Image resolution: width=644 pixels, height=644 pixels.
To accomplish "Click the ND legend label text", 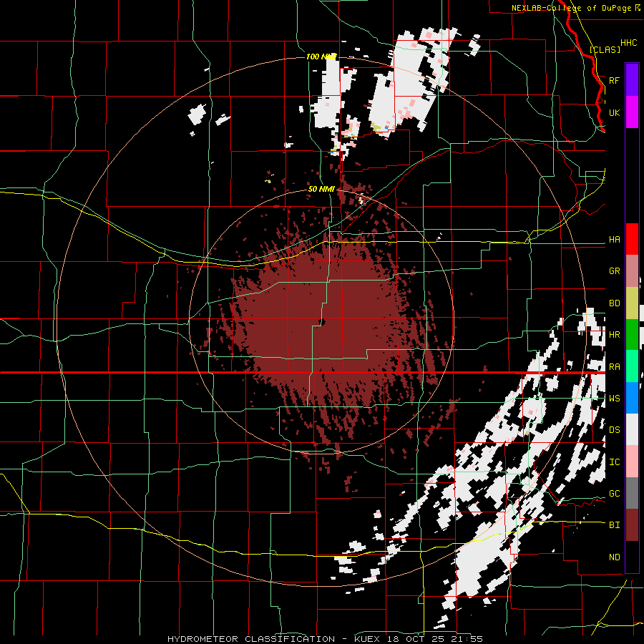I will [x=614, y=557].
